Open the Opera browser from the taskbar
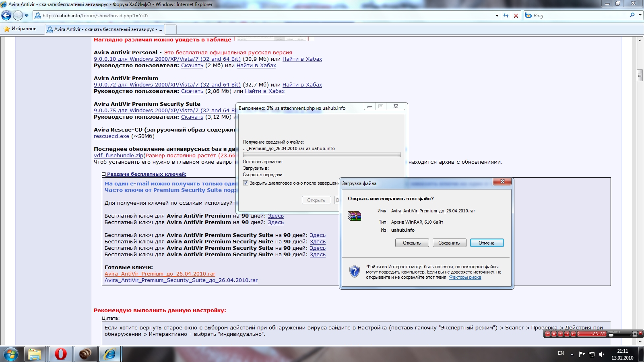Image resolution: width=644 pixels, height=362 pixels. [60, 354]
